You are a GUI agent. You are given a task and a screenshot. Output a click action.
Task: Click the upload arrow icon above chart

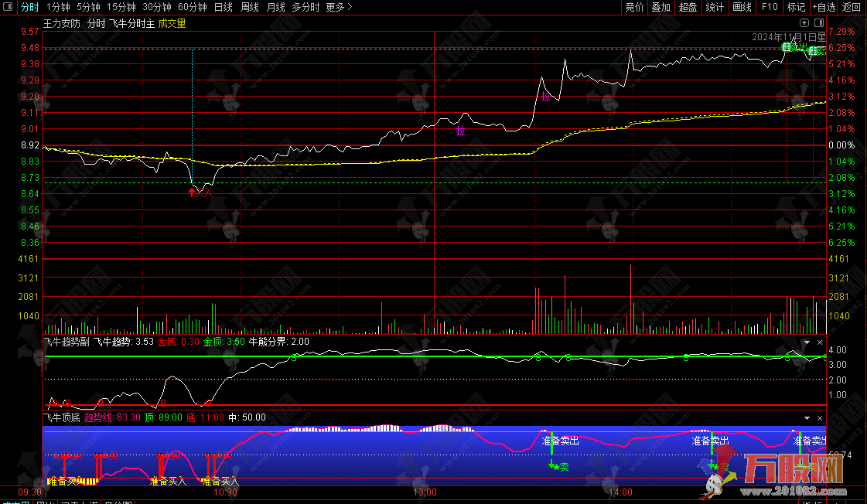(804, 22)
